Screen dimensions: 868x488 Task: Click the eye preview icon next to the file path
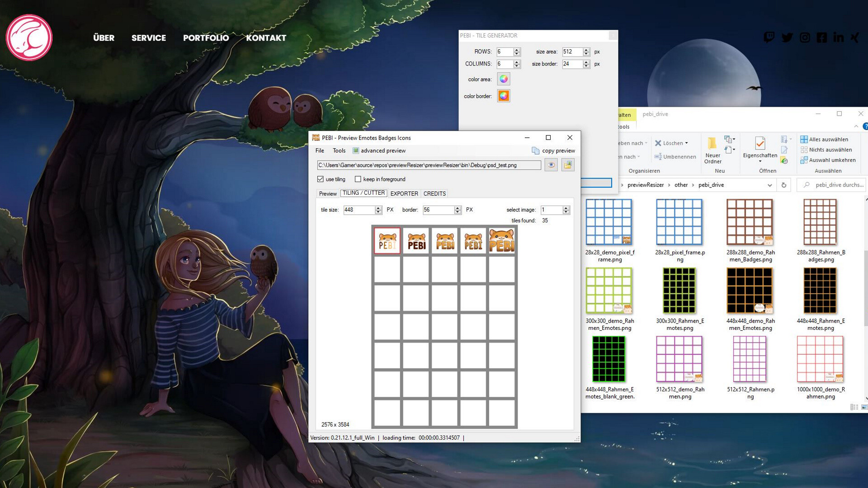tap(551, 165)
